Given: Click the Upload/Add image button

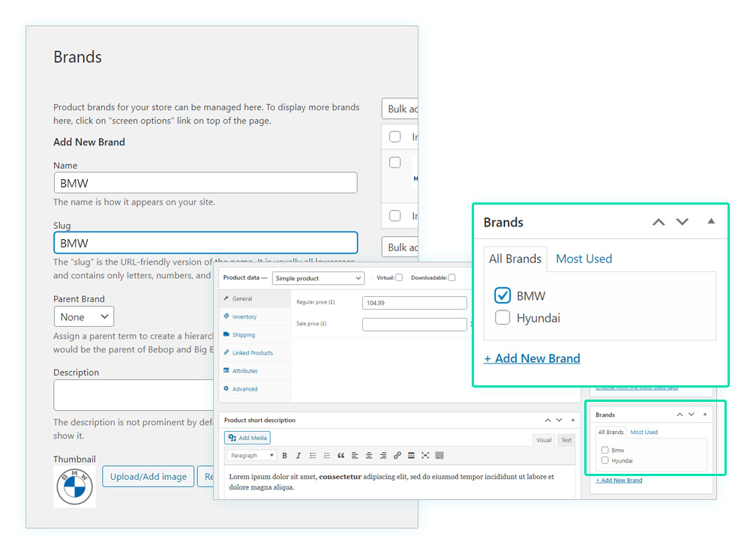Looking at the screenshot, I should pos(148,477).
